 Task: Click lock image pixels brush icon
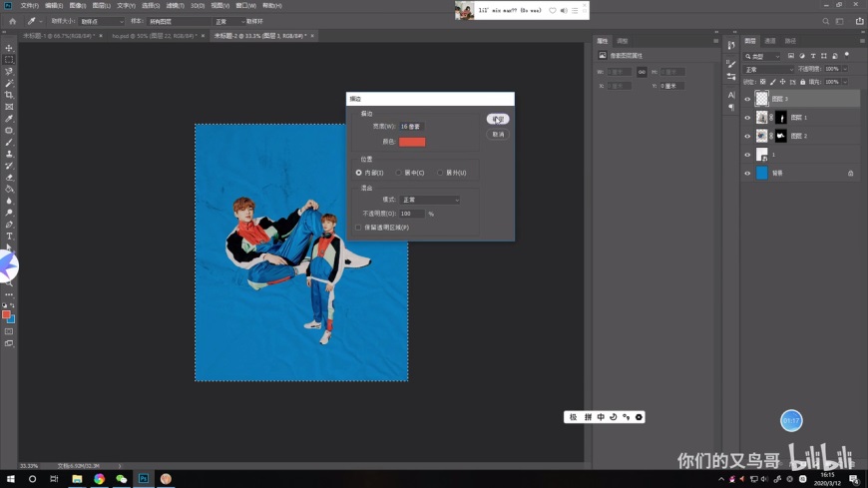(773, 82)
